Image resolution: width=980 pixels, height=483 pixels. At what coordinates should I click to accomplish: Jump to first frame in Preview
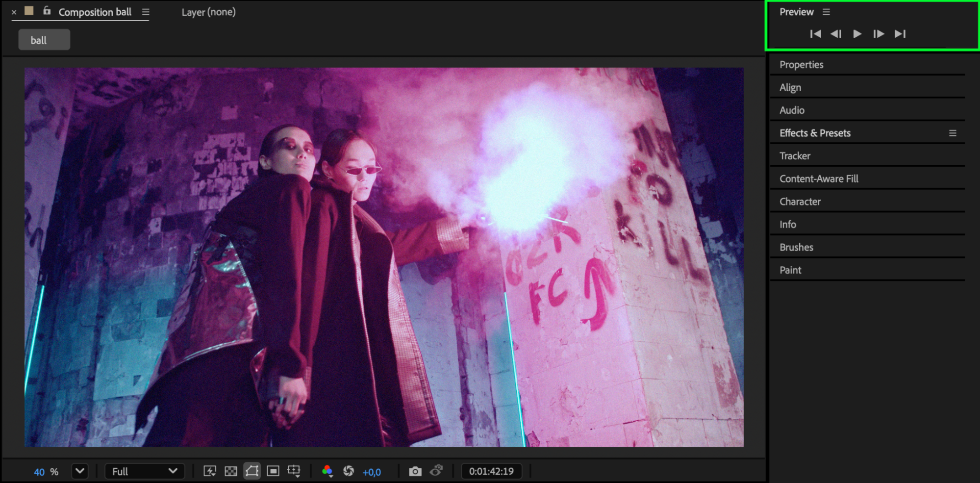(x=815, y=34)
